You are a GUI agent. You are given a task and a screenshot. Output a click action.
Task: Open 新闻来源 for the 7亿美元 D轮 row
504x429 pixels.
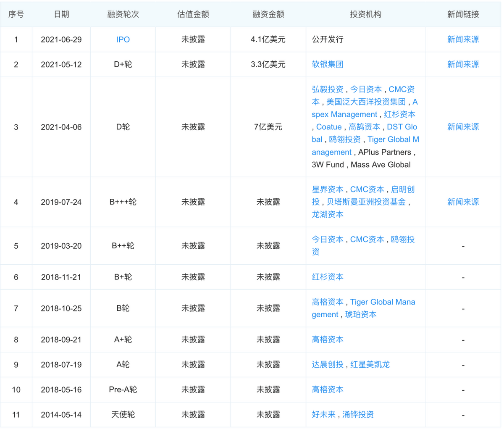click(x=463, y=127)
